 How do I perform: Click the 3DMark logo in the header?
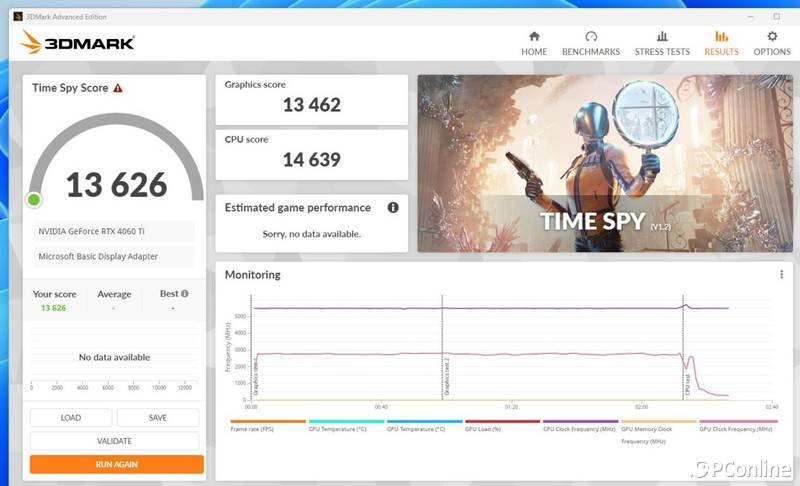pyautogui.click(x=77, y=42)
